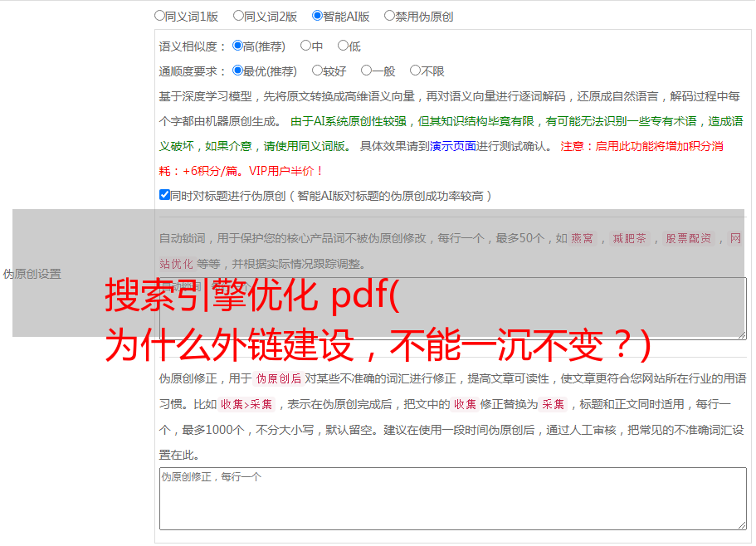Set 语义相似度 to 高(推荐)
The height and width of the screenshot is (546, 756).
pyautogui.click(x=237, y=46)
